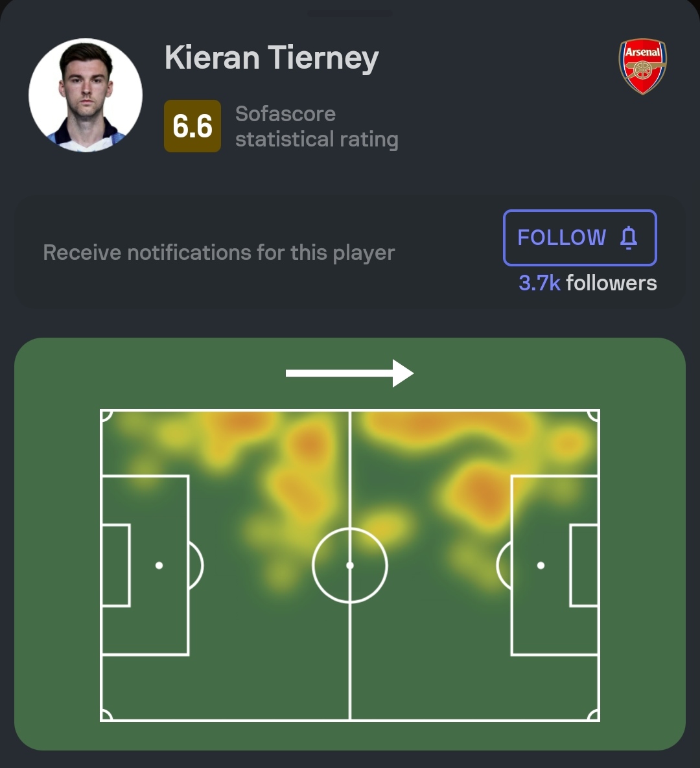700x768 pixels.
Task: Tap the left six-yard box on pitch
Action: click(x=115, y=565)
